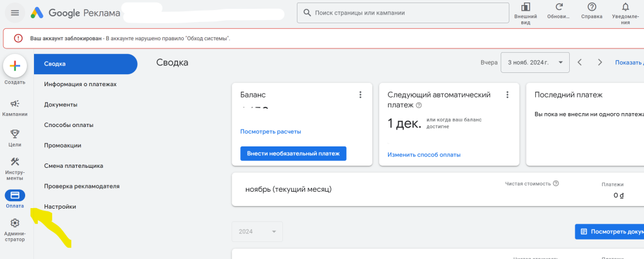Click the 1 дек. payment date

tap(404, 124)
